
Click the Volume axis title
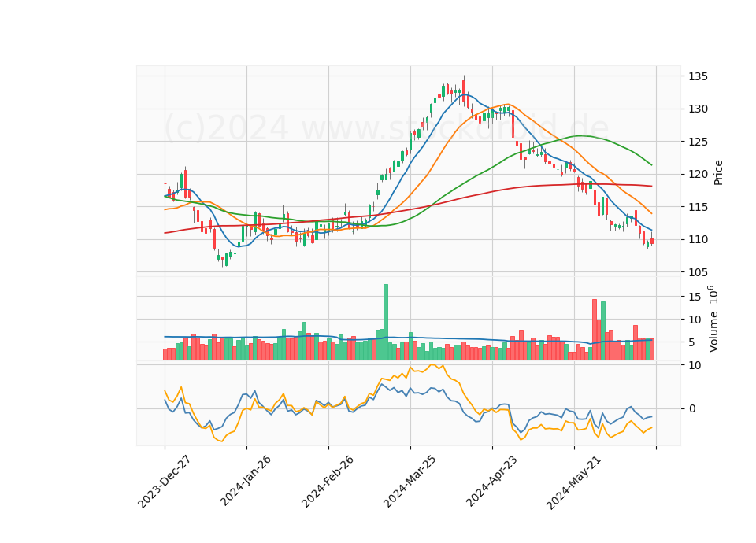click(713, 320)
